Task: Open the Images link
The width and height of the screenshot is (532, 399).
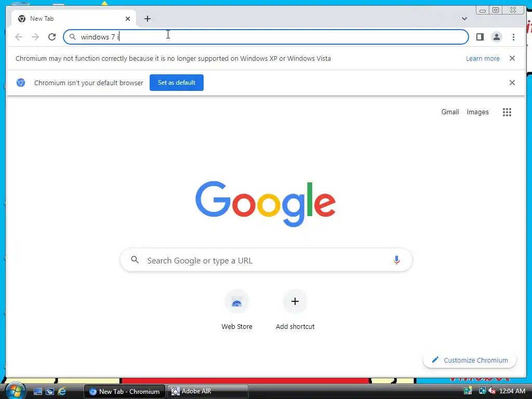Action: point(477,112)
